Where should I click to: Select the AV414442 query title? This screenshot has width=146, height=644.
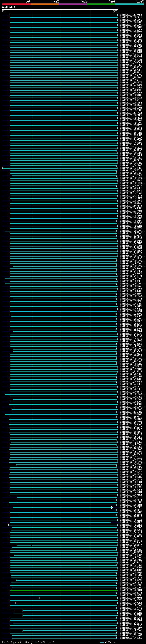pos(8,8)
